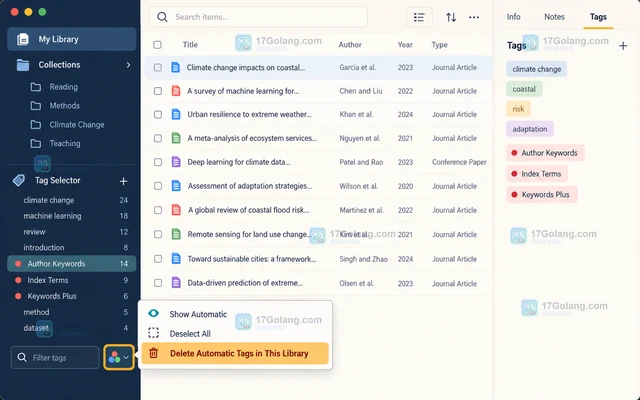640x400 pixels.
Task: Click the Climate Change folder icon
Action: click(36, 124)
